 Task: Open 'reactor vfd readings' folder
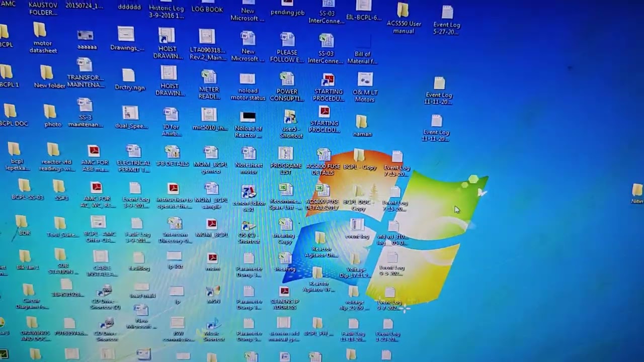point(56,157)
